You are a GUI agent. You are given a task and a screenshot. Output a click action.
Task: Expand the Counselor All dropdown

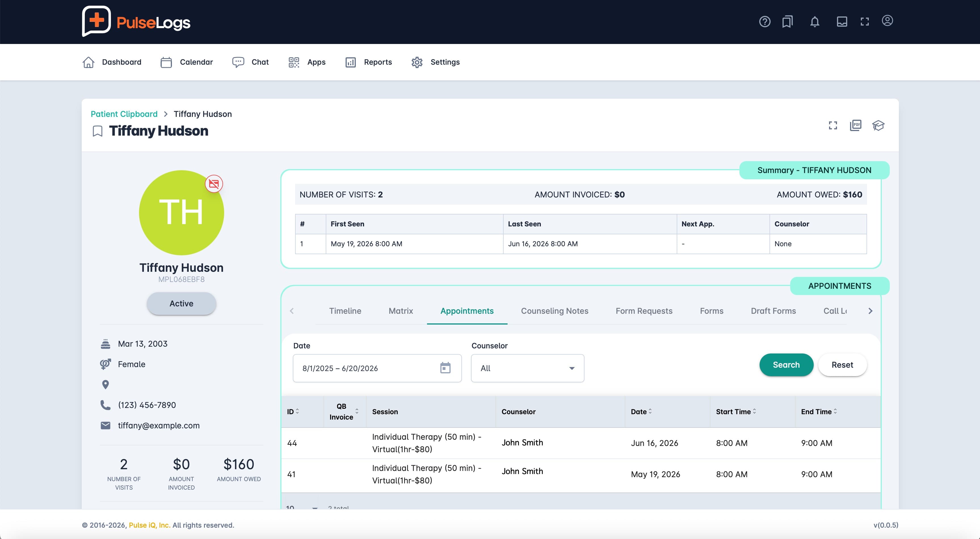(527, 368)
